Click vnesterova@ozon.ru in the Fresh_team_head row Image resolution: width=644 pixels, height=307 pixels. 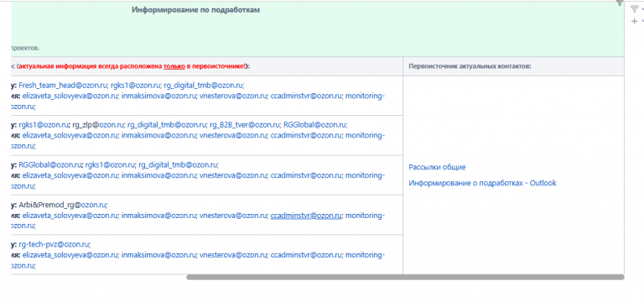233,96
